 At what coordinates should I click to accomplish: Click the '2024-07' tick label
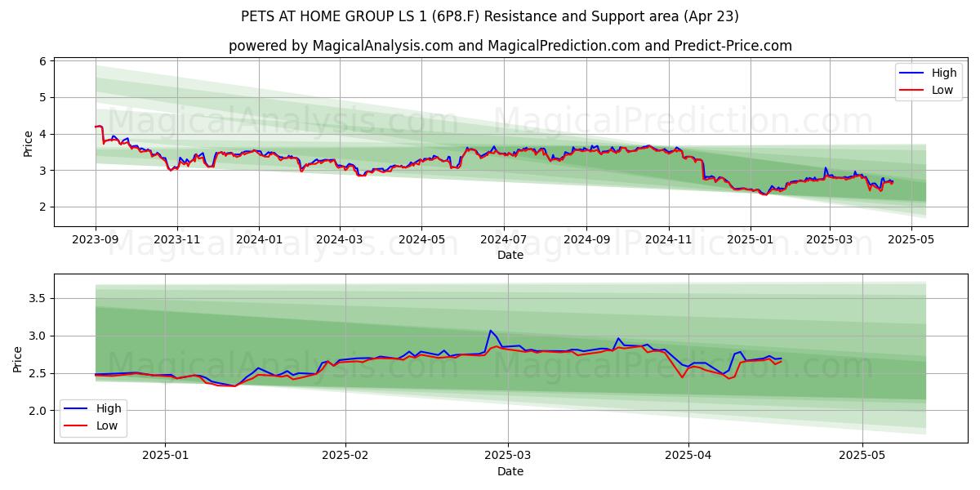coord(503,240)
